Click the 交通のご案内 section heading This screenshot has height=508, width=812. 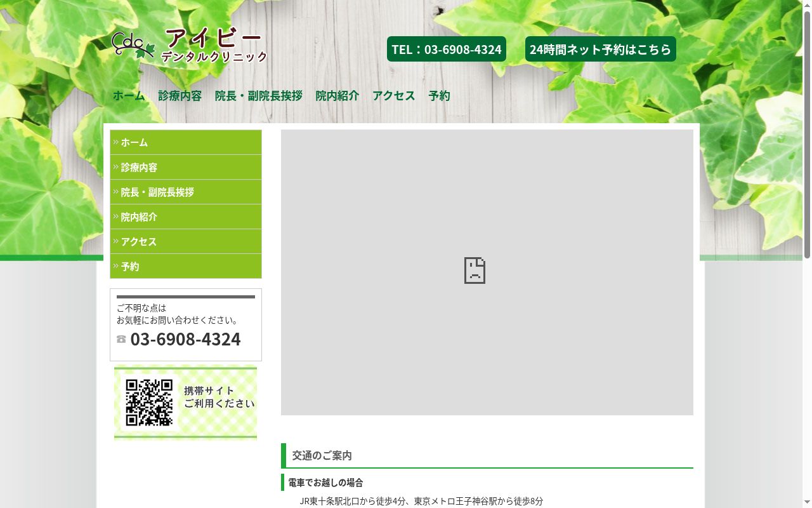(x=487, y=455)
